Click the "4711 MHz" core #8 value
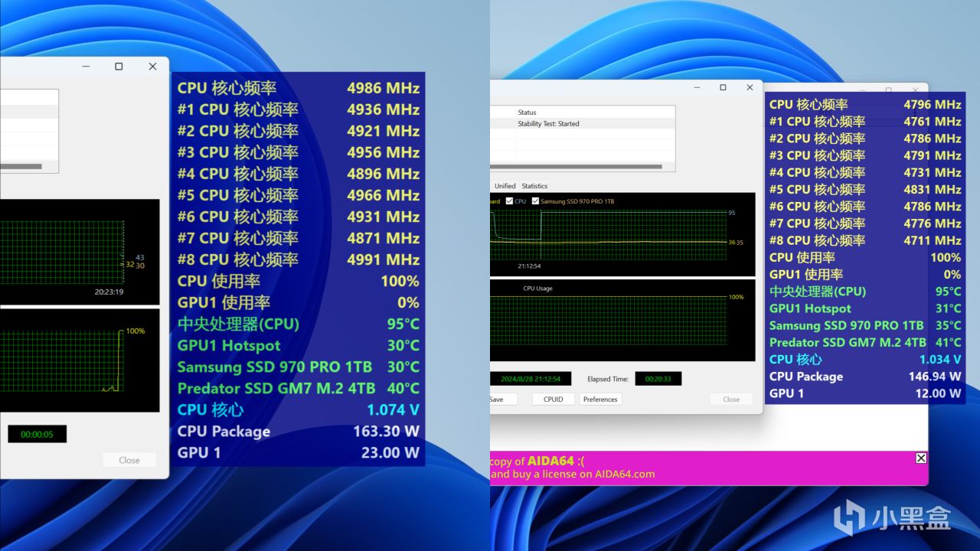The image size is (980, 551). tap(932, 240)
